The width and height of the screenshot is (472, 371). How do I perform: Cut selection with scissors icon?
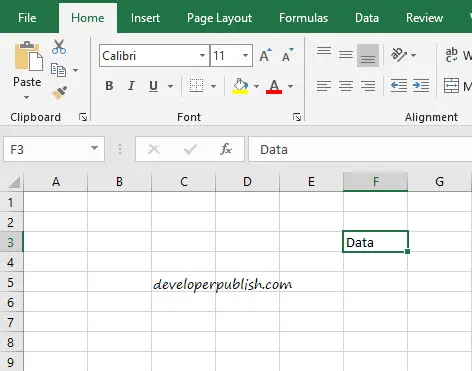59,47
